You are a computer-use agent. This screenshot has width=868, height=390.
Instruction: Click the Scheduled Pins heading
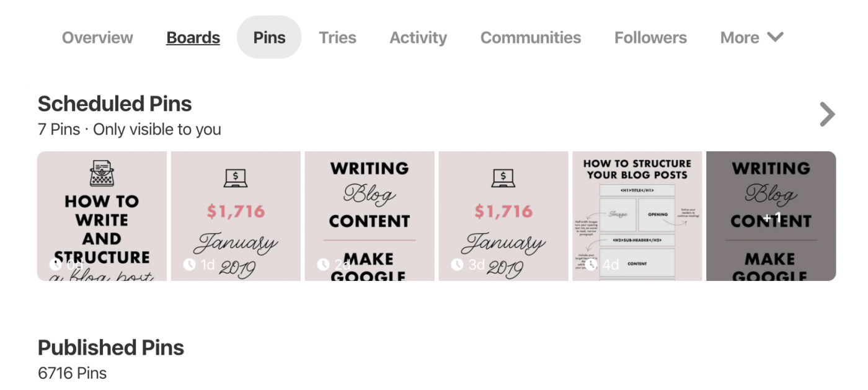[x=115, y=104]
